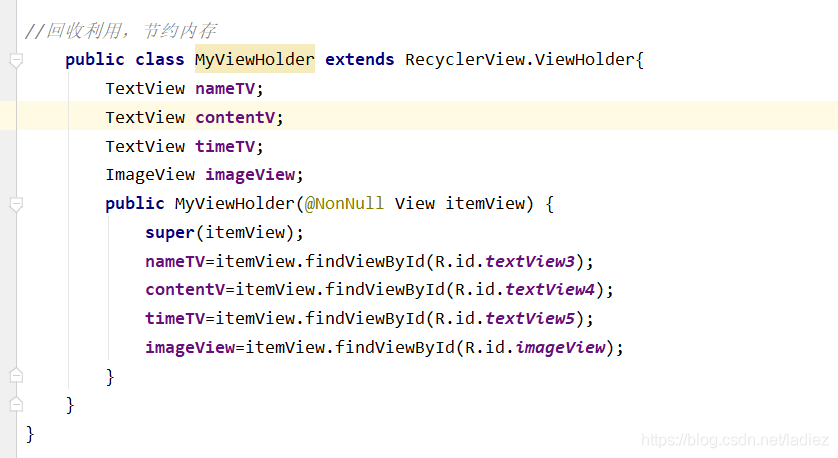Click the MyViewHolder constructor name

pos(235,204)
